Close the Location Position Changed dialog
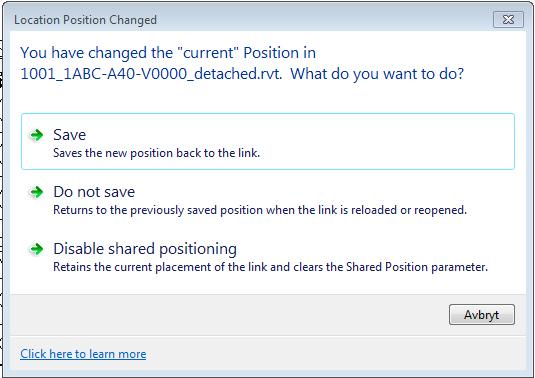The width and height of the screenshot is (535, 378). click(x=508, y=19)
